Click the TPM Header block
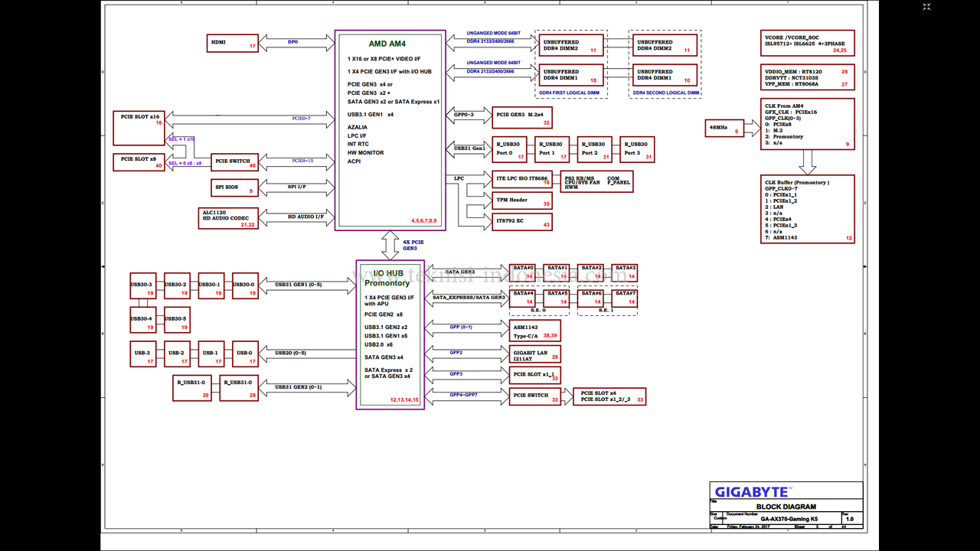980x551 pixels. point(522,201)
